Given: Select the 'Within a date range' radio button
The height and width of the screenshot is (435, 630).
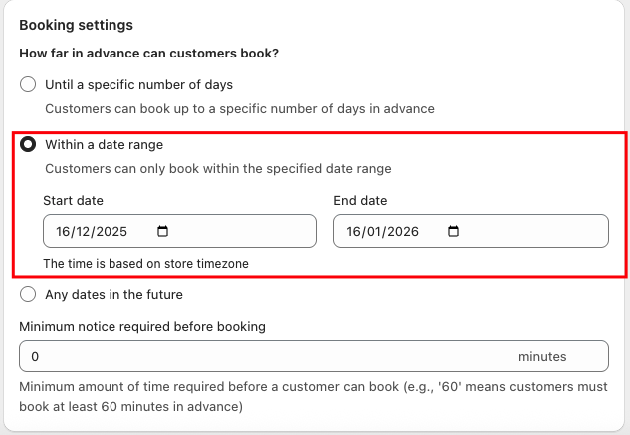Looking at the screenshot, I should pos(28,144).
